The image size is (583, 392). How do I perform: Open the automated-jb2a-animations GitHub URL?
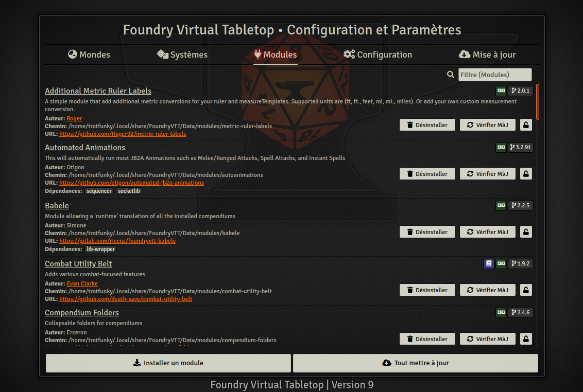pos(132,183)
